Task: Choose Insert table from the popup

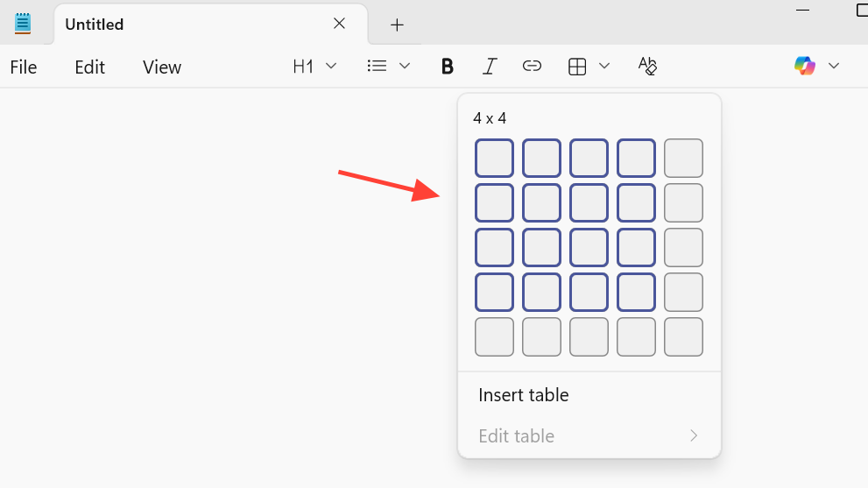Action: (x=524, y=395)
